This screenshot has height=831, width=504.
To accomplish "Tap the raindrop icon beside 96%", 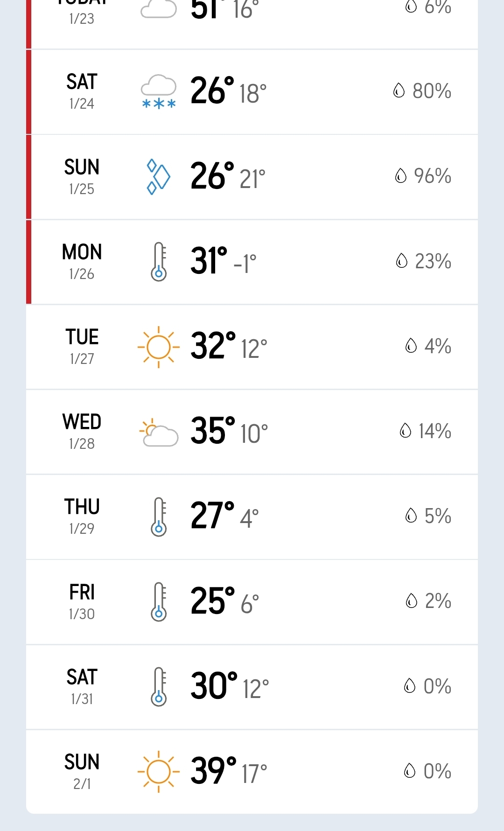I will pos(401,176).
